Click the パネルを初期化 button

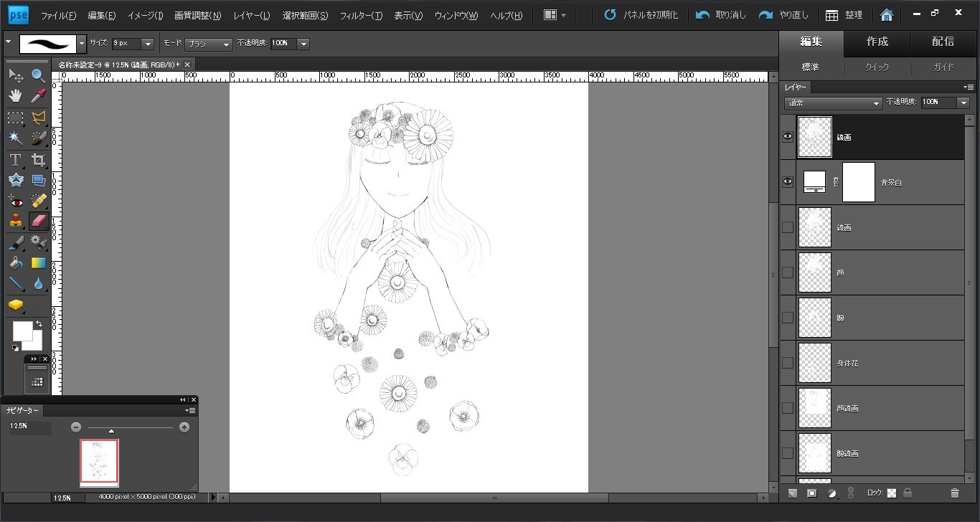pos(641,15)
